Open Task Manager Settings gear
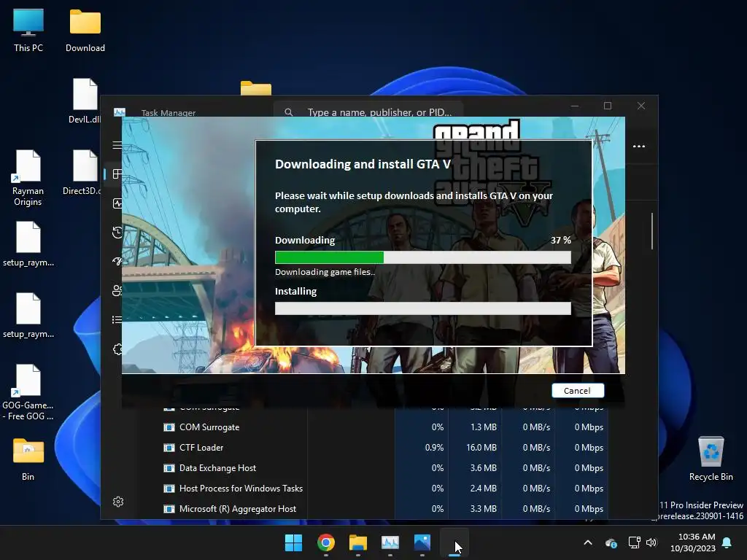 pyautogui.click(x=118, y=502)
